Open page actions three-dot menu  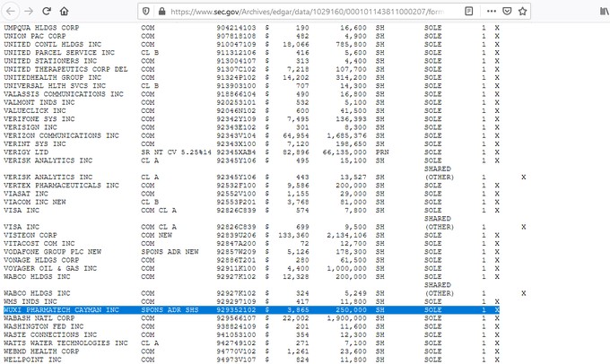tap(492, 12)
